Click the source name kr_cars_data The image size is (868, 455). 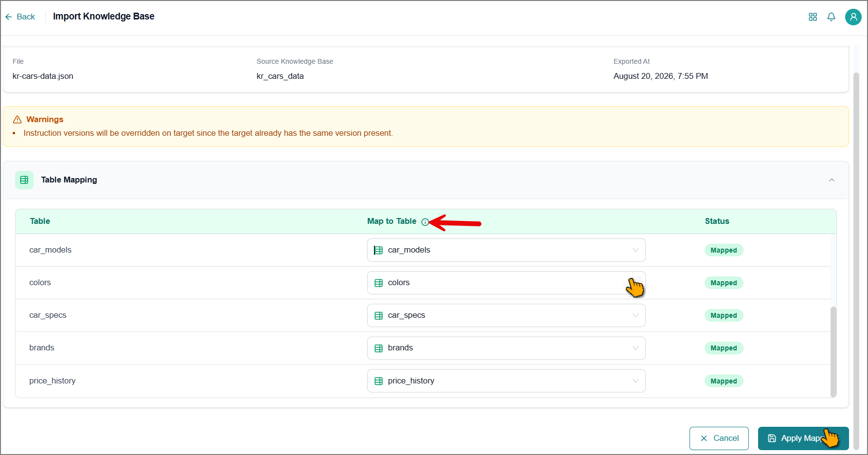280,76
